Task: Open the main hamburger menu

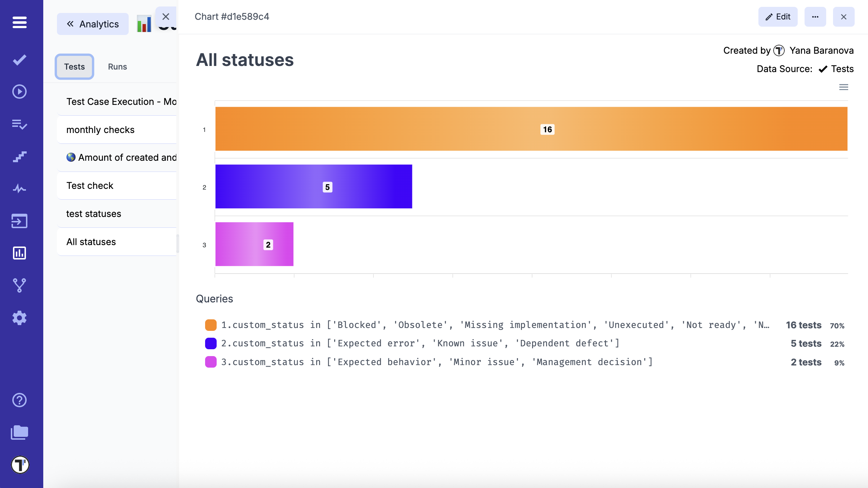Action: pos(19,22)
